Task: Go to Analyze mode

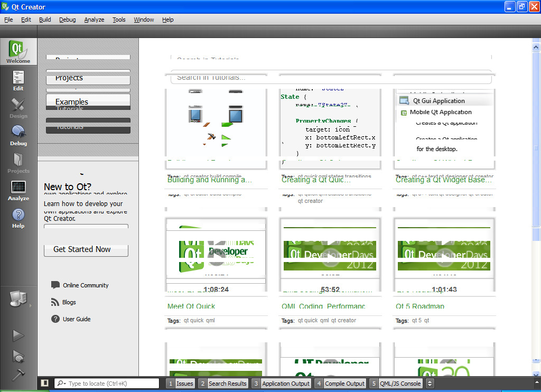Action: (18, 191)
